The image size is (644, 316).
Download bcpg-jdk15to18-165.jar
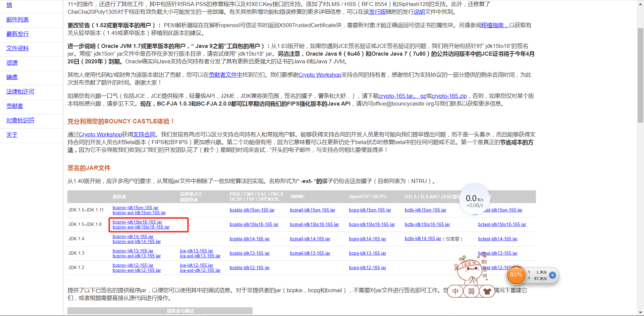[372, 225]
